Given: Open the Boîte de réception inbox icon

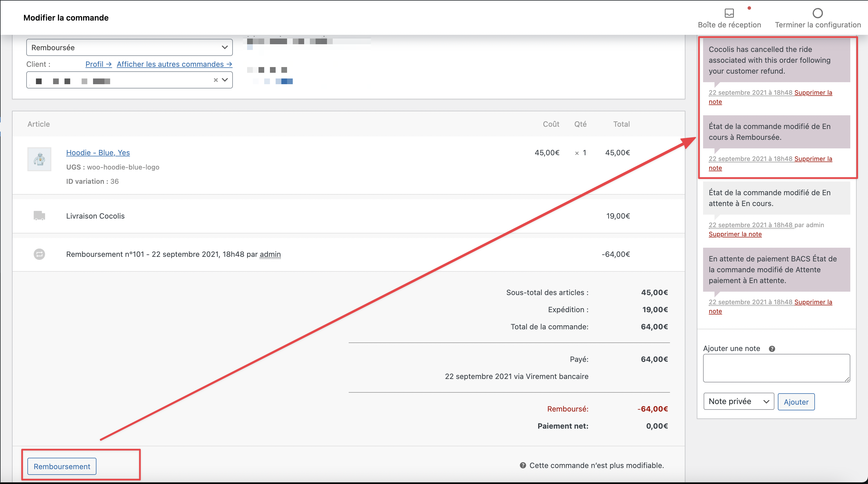Looking at the screenshot, I should click(729, 13).
